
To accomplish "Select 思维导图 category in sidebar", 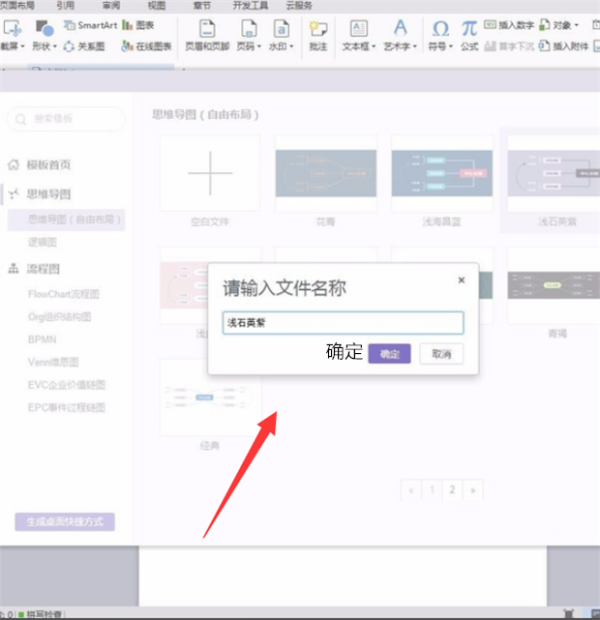I will point(39,194).
